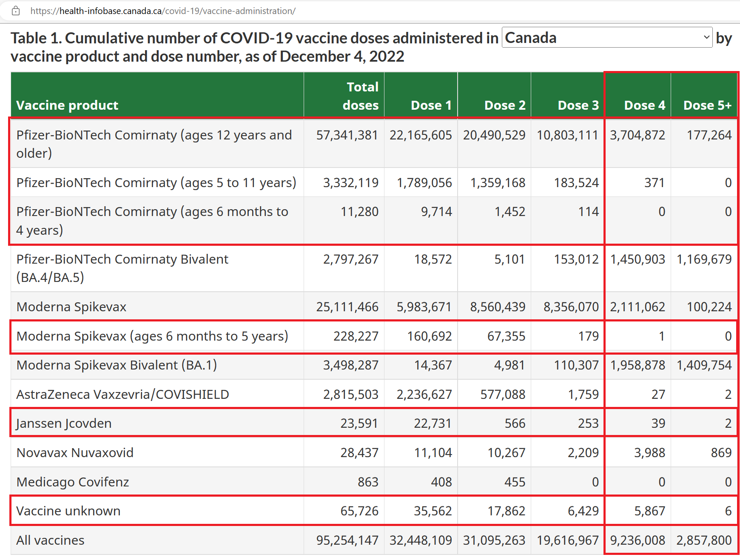Click Dose 5+ value 177,264

pyautogui.click(x=709, y=135)
